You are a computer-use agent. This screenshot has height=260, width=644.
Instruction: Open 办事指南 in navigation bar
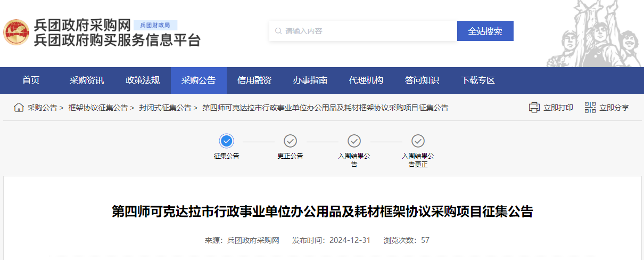click(x=310, y=80)
